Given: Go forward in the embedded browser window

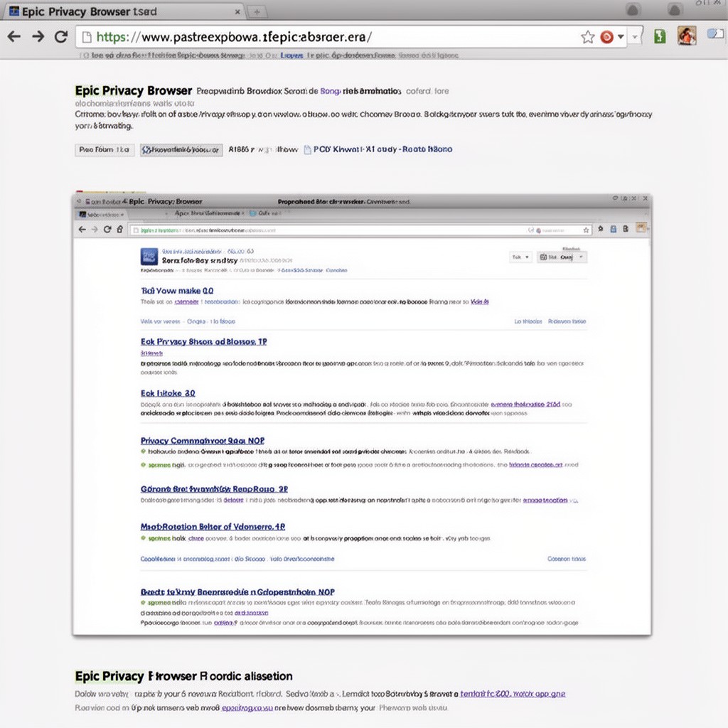Looking at the screenshot, I should coord(95,230).
